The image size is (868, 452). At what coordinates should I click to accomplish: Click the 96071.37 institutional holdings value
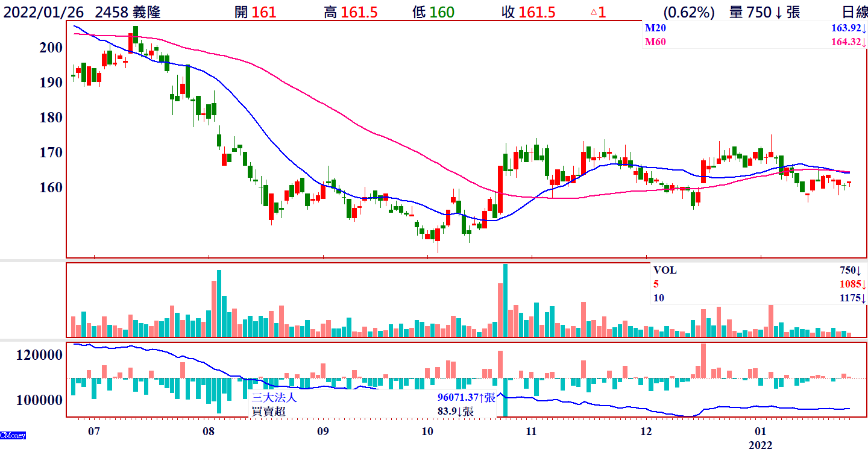click(x=460, y=398)
